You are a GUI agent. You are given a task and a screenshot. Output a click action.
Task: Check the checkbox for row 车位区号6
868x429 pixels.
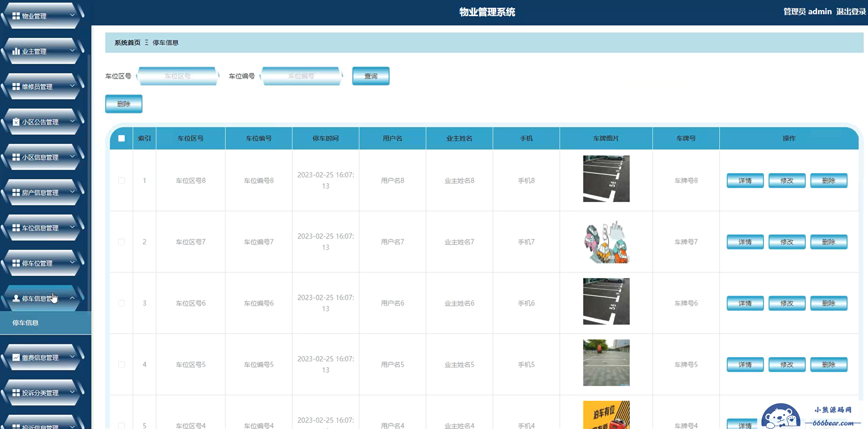click(x=122, y=303)
